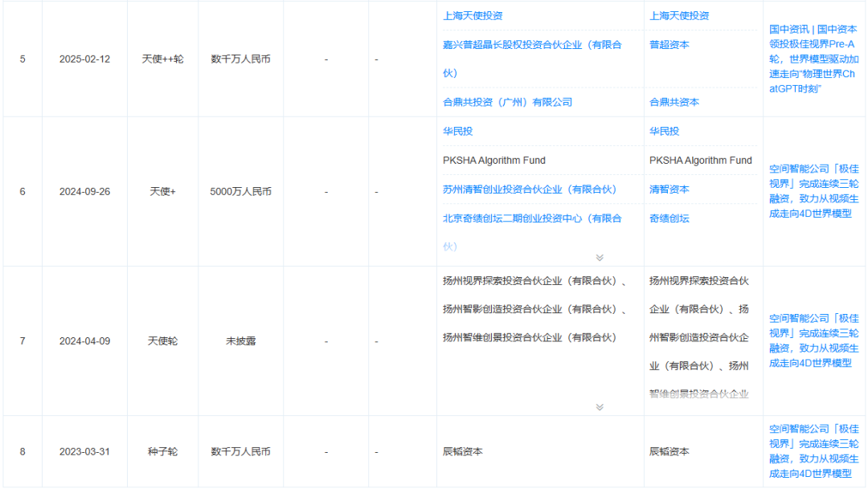868x489 pixels.
Task: Select date 2024-04-09
Action: tap(84, 341)
